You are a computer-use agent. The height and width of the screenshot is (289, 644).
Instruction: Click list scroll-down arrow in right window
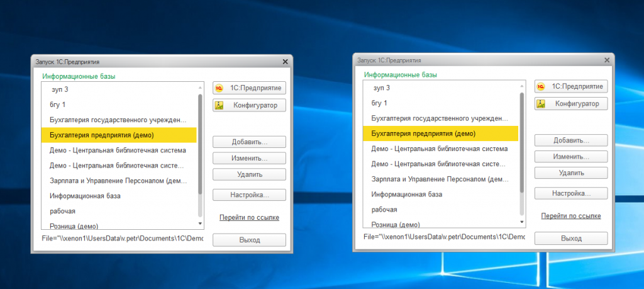[522, 222]
